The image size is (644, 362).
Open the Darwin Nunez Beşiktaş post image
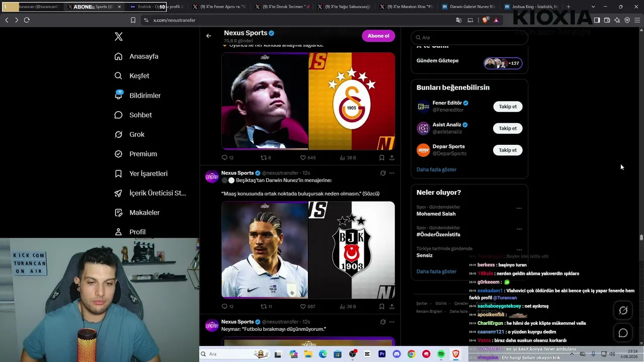tap(308, 250)
